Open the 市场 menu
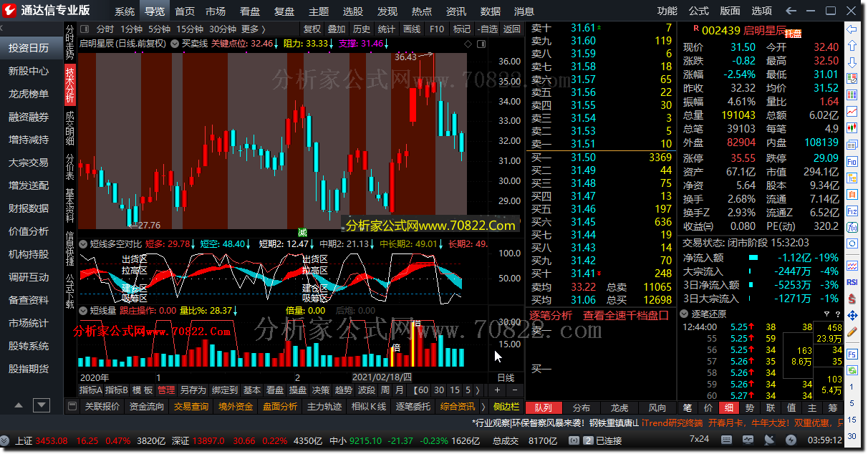Viewport: 868px width, 454px height. point(216,11)
